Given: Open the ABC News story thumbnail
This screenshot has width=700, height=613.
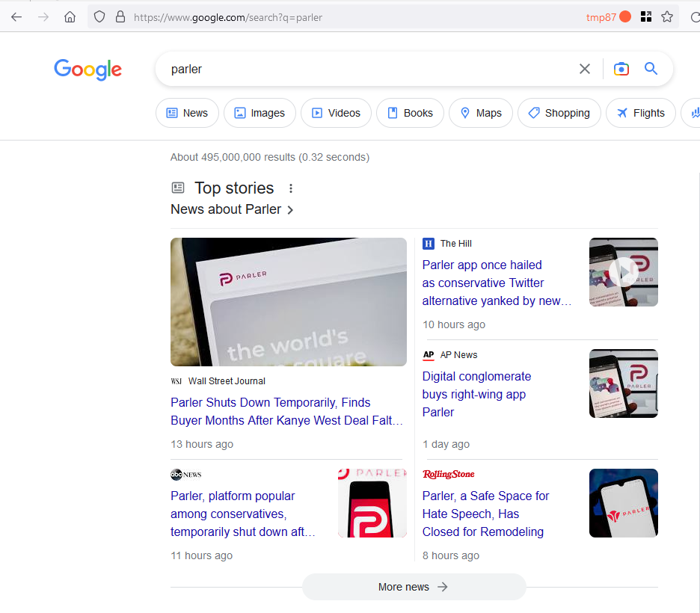Looking at the screenshot, I should tap(372, 503).
